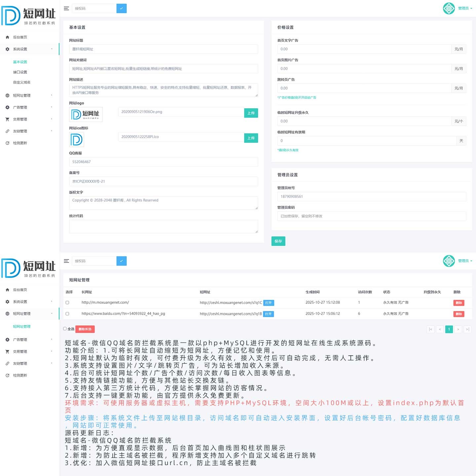Enable the 全选 select-all checkbox
This screenshot has width=476, height=476.
(x=65, y=329)
